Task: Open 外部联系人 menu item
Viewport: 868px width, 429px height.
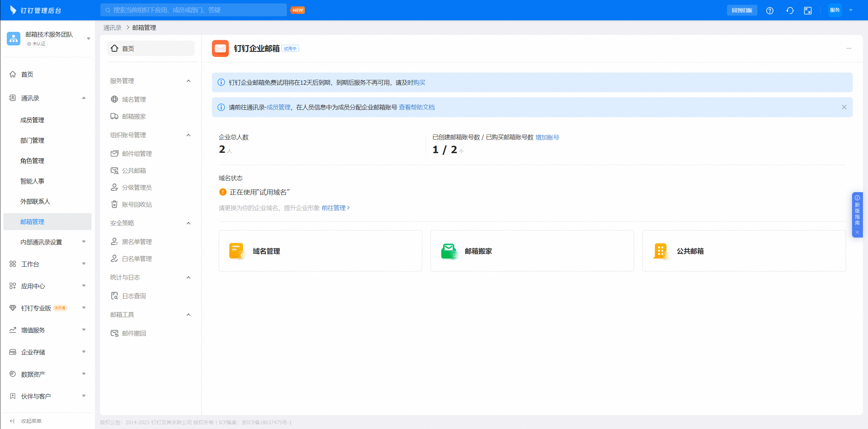Action: (x=47, y=201)
